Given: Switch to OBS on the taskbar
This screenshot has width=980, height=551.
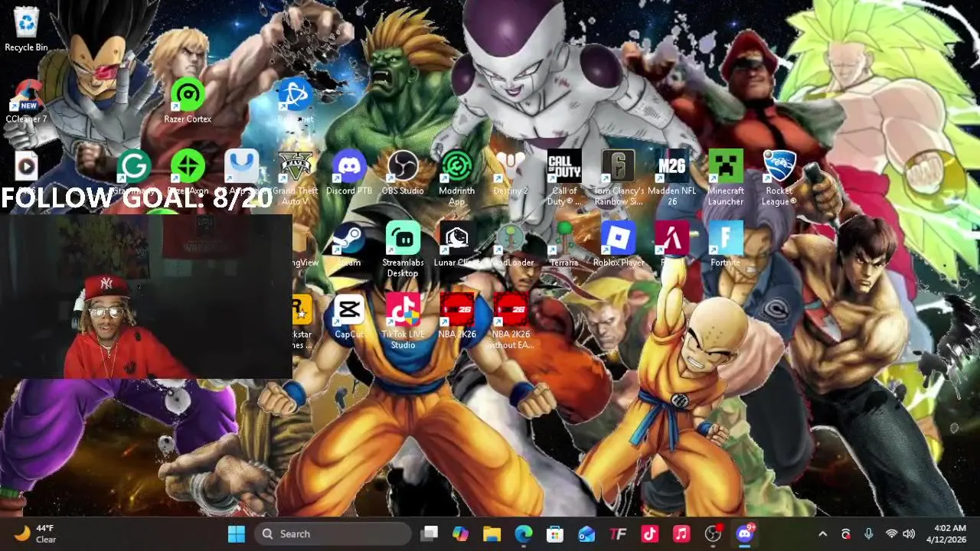Looking at the screenshot, I should coord(713,534).
